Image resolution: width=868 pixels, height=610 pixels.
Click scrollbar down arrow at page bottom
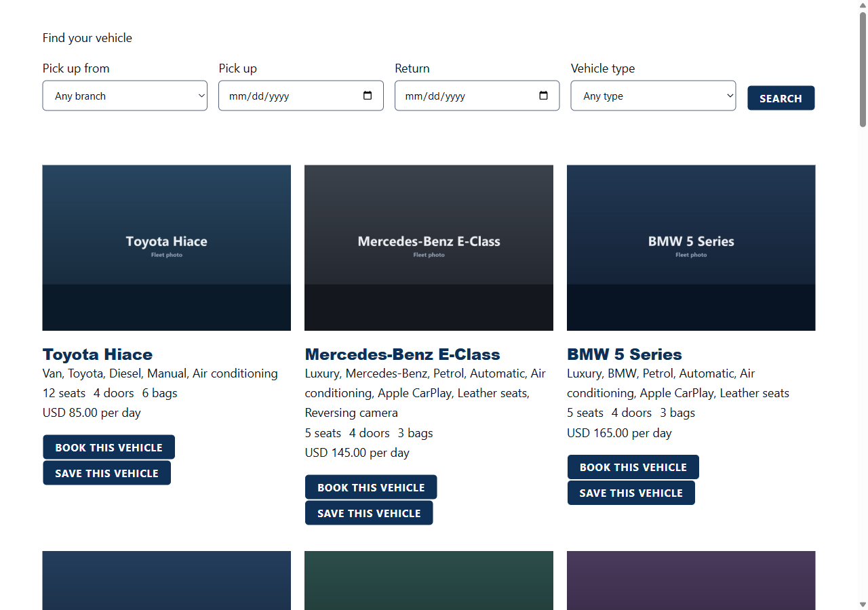pyautogui.click(x=863, y=604)
